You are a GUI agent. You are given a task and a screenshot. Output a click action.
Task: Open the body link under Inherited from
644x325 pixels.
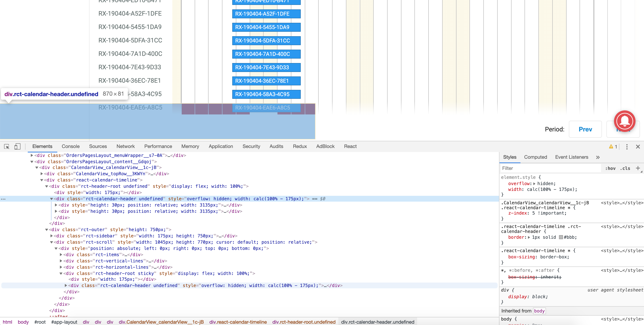[539, 311]
